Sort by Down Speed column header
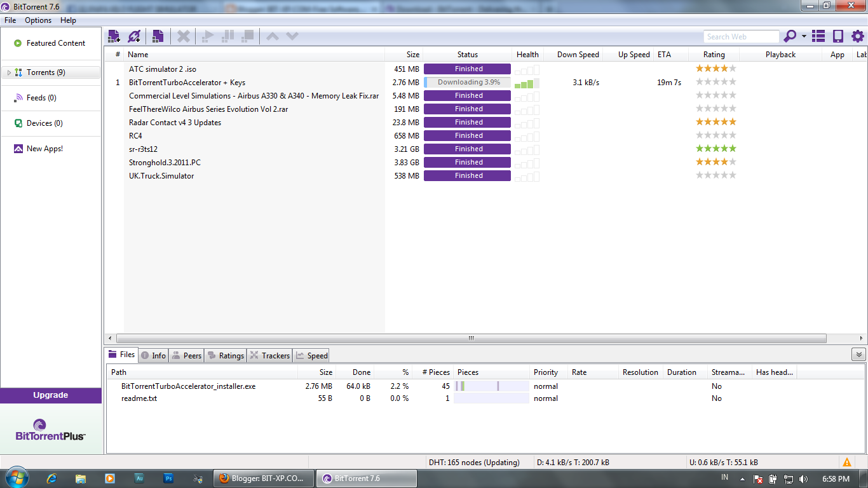The width and height of the screenshot is (868, 488). (x=573, y=55)
